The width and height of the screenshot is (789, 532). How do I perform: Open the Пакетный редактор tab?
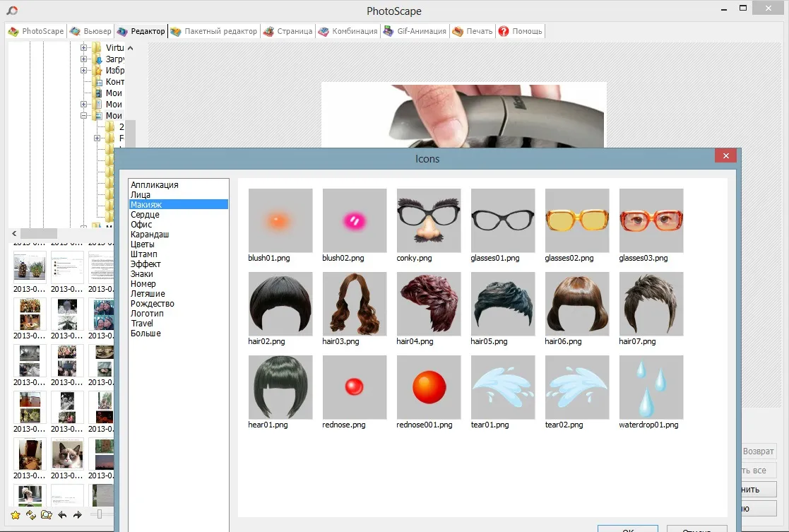pyautogui.click(x=214, y=32)
